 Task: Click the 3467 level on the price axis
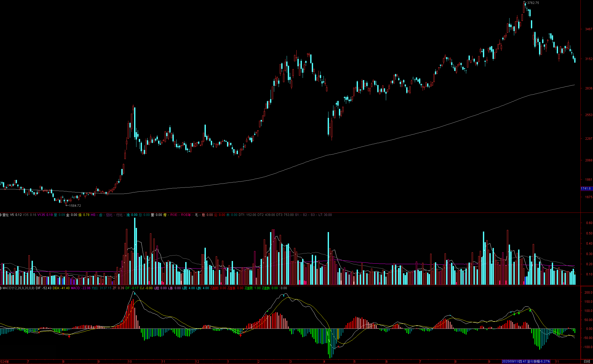pyautogui.click(x=589, y=29)
